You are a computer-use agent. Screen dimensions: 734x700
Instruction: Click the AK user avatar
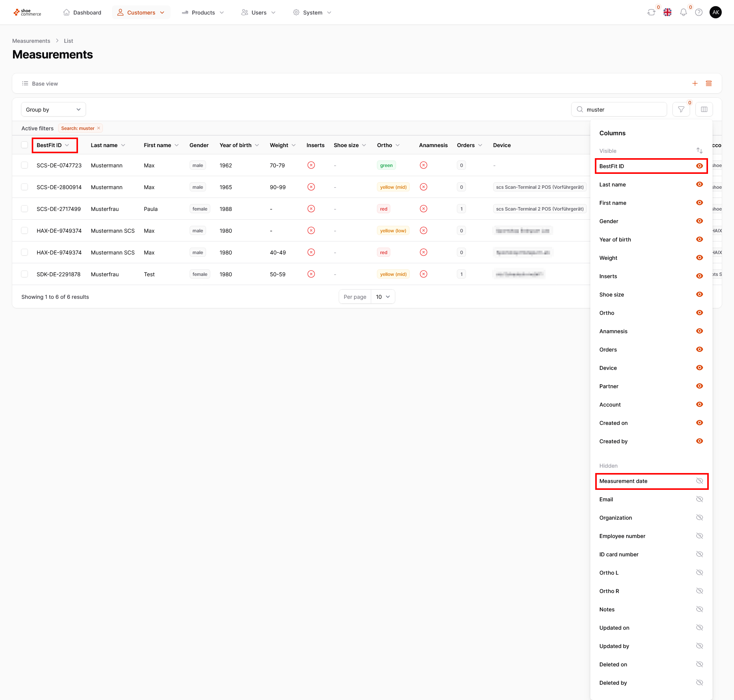[x=716, y=13]
